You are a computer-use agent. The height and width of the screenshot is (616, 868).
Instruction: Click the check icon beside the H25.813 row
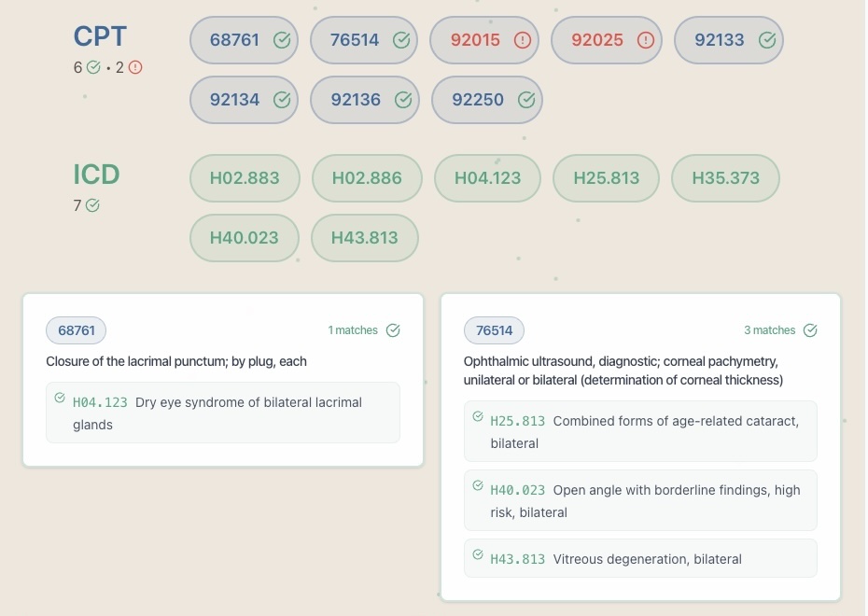click(x=478, y=416)
